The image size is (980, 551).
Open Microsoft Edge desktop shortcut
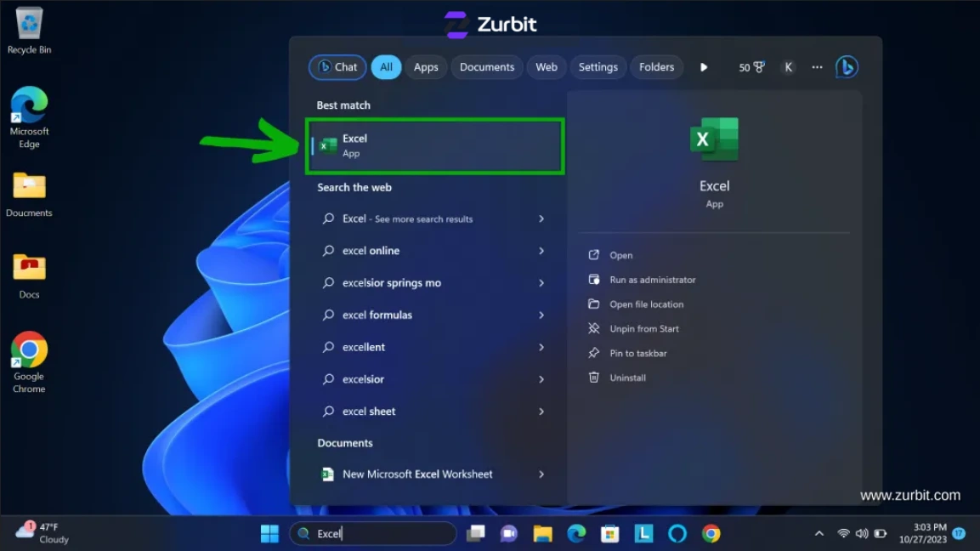point(29,117)
